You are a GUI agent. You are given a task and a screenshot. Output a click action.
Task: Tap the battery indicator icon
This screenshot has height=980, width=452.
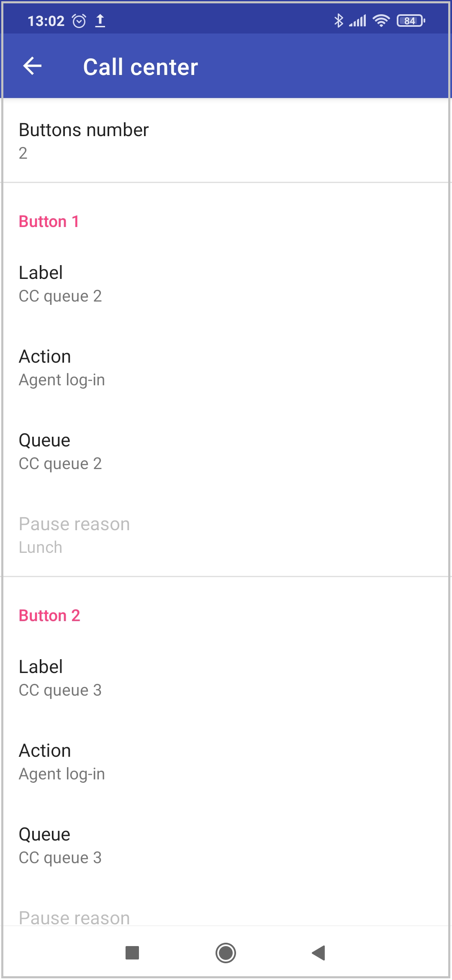(x=411, y=21)
